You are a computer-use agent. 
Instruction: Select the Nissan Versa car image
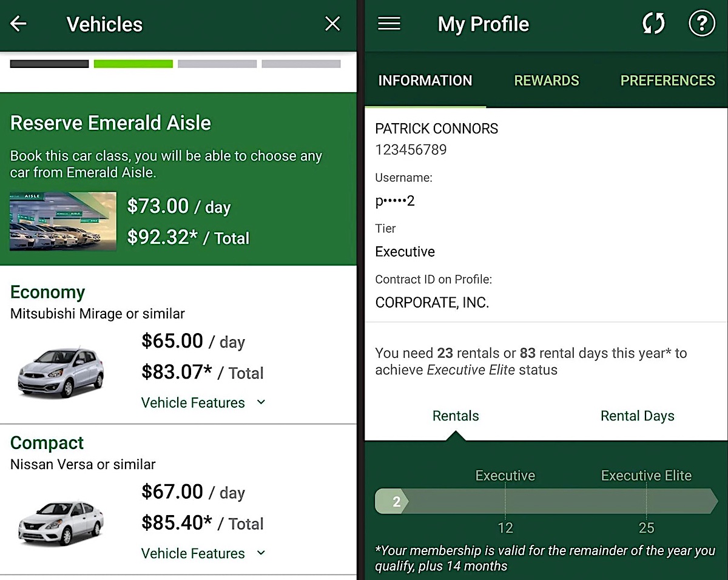tap(60, 522)
